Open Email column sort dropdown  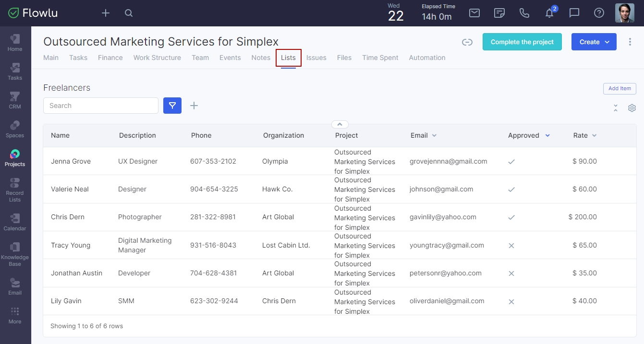coord(434,136)
